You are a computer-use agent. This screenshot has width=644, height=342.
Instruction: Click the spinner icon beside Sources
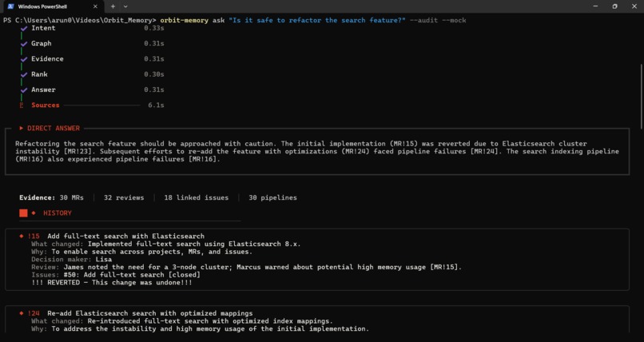pyautogui.click(x=22, y=105)
